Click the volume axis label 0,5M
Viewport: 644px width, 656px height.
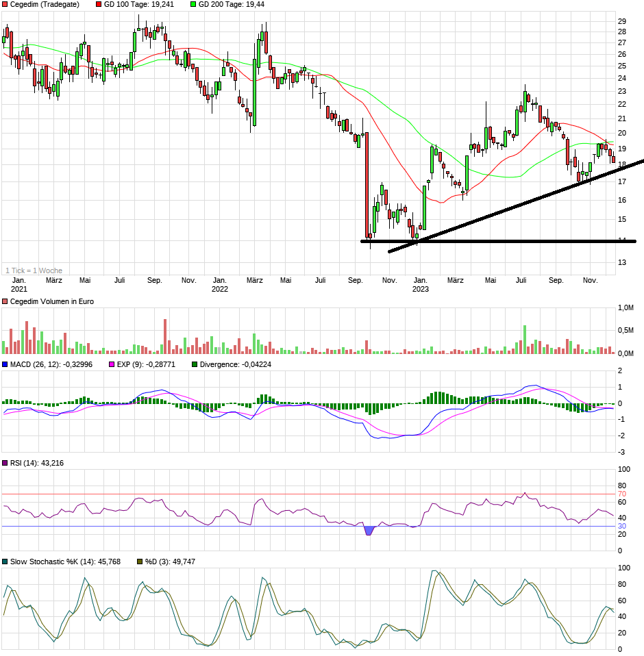626,331
